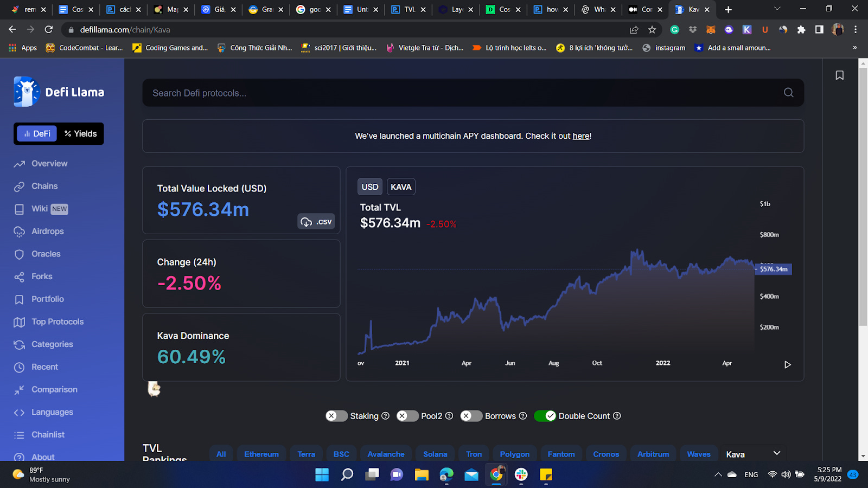Click the Comparison icon in sidebar
This screenshot has width=868, height=488.
tap(19, 390)
